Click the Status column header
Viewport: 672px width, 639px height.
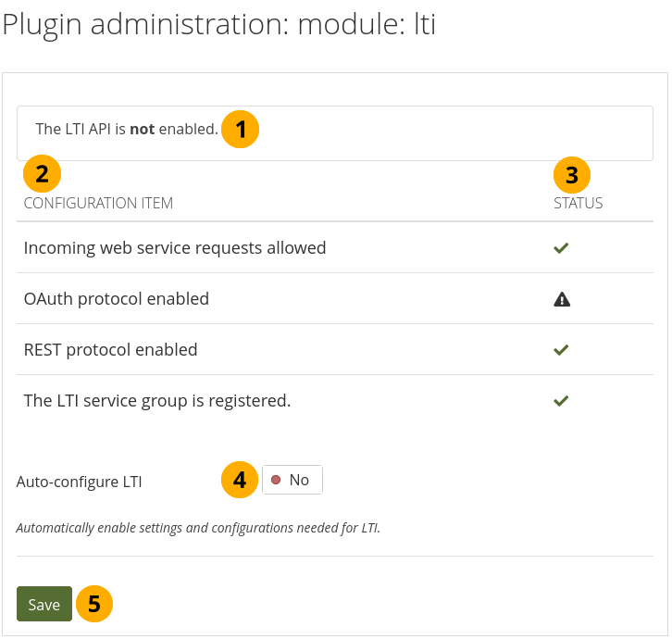pos(578,203)
